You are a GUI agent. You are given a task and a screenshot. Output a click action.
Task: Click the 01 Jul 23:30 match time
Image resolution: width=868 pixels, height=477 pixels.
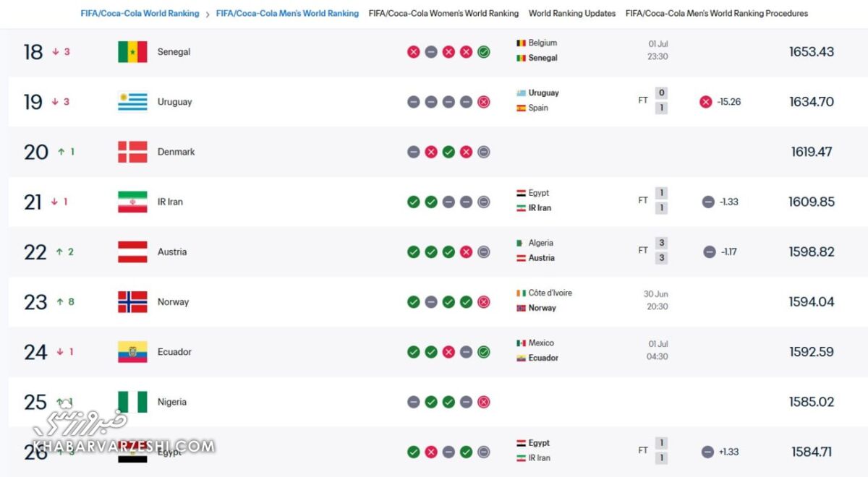(658, 51)
